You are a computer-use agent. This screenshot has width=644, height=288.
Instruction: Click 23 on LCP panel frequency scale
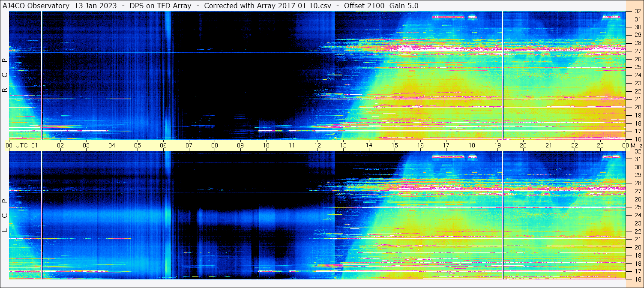[x=637, y=223]
